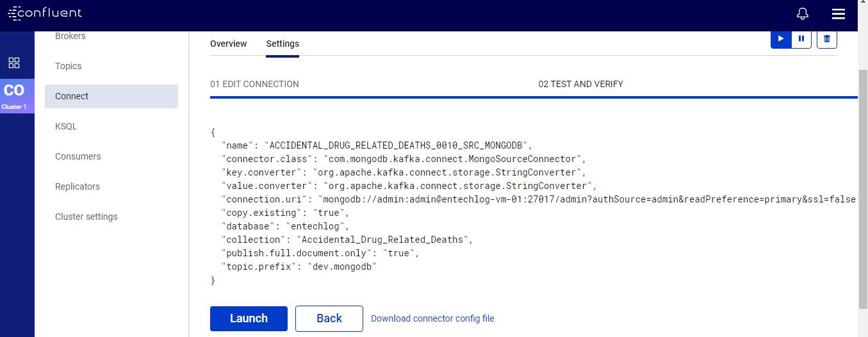
Task: Download connector config file
Action: click(x=432, y=318)
